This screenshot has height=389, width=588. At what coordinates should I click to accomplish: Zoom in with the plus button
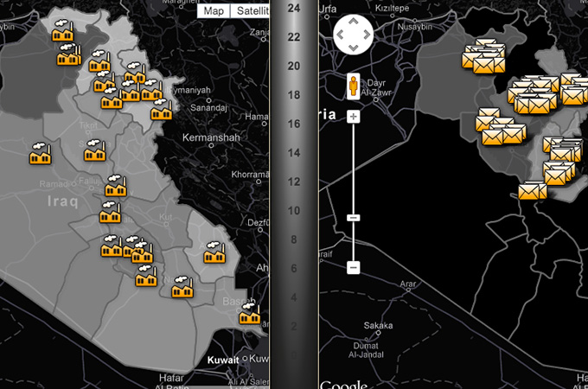coord(353,116)
